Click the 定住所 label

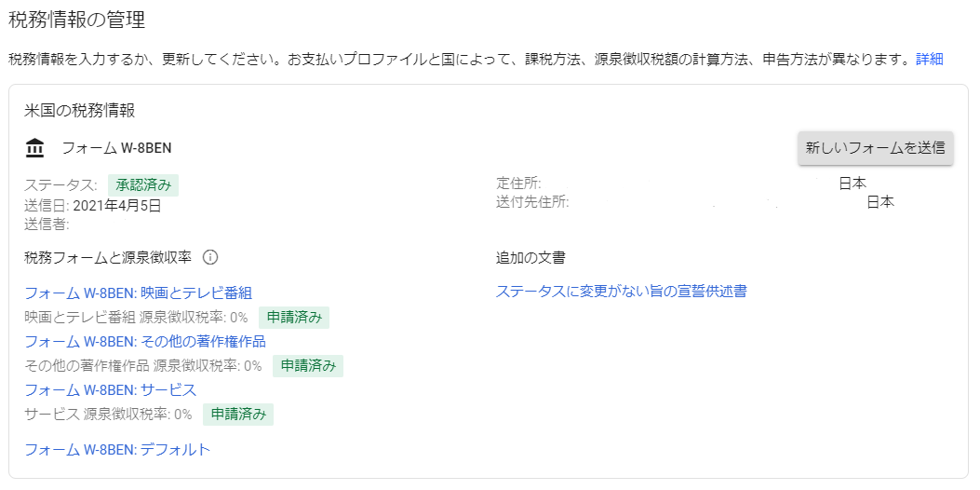coord(518,184)
